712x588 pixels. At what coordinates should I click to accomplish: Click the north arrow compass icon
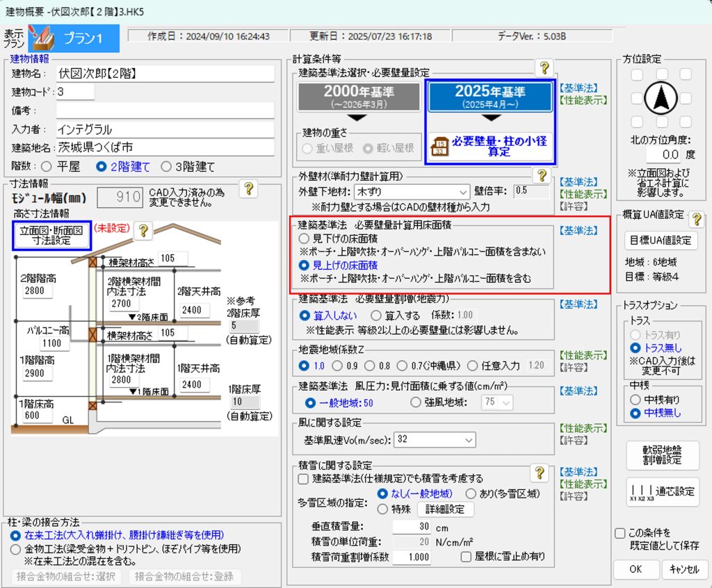coord(661,98)
